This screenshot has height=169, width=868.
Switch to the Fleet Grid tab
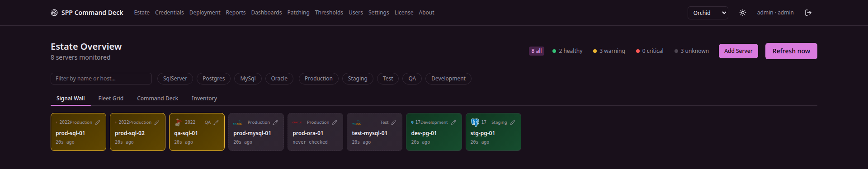(x=111, y=99)
